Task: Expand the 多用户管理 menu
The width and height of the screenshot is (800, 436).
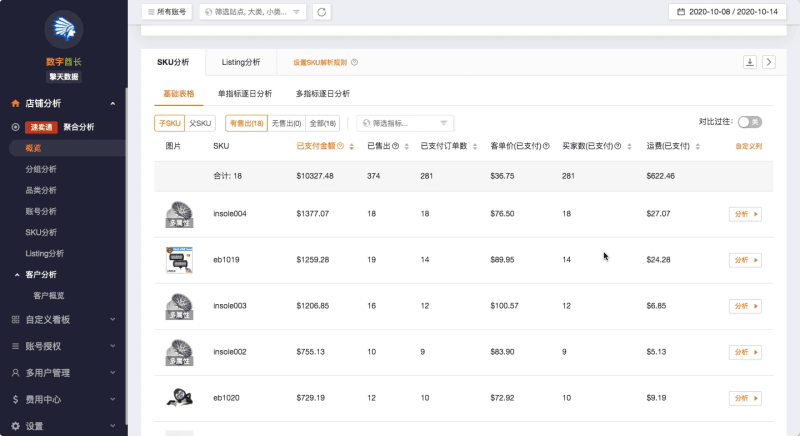Action: [x=112, y=373]
